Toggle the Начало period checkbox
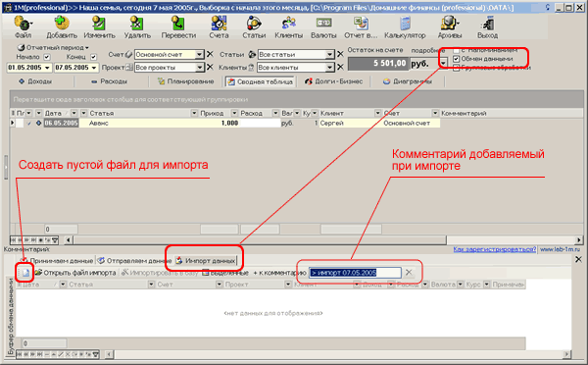Screen dimensions: 588x365 pos(47,57)
